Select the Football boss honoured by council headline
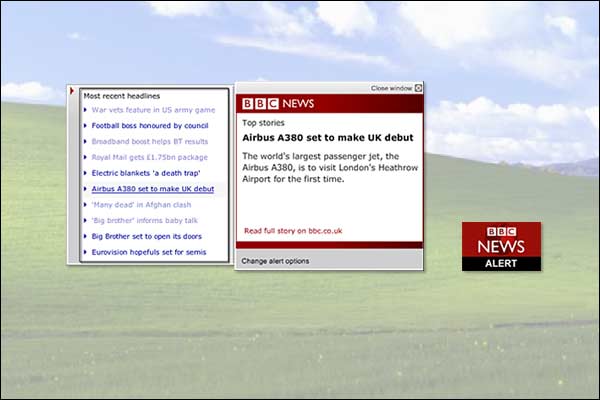The width and height of the screenshot is (600, 400). click(x=150, y=126)
